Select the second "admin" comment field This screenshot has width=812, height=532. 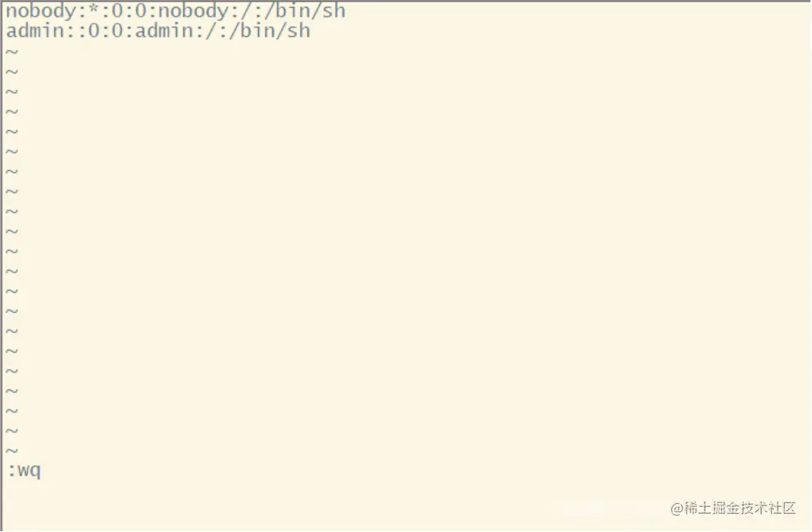coord(164,31)
